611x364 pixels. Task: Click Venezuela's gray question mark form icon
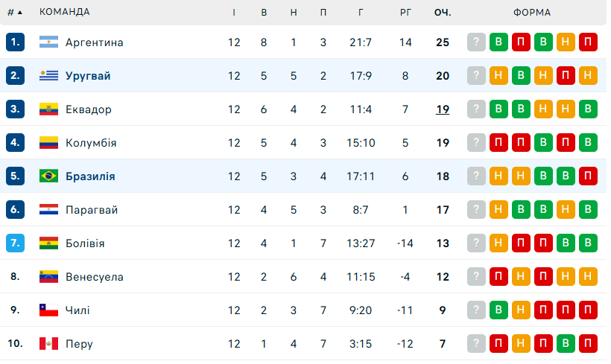476,277
